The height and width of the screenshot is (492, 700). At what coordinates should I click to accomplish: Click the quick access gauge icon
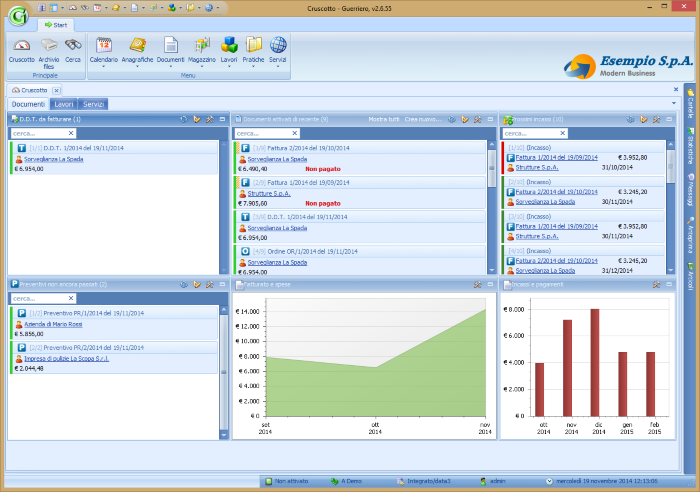coord(73,8)
